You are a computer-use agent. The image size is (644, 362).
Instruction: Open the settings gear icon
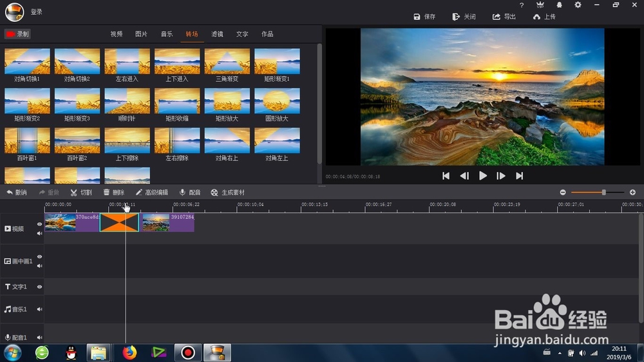click(578, 5)
